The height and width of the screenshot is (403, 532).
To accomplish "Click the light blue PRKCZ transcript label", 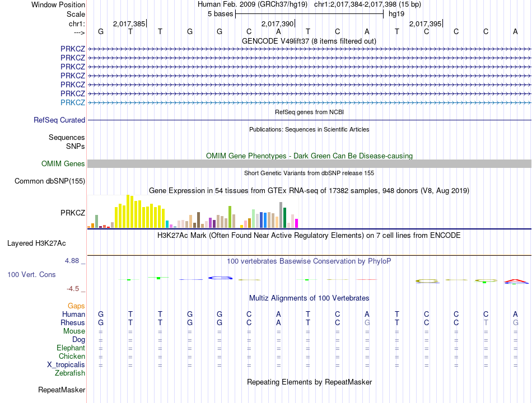I will coord(73,102).
